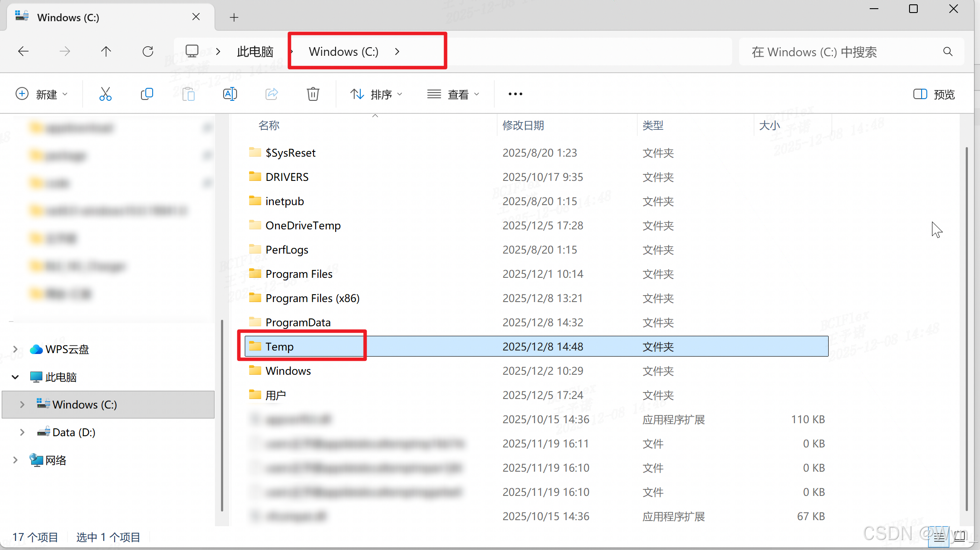Open a new tab with the plus button

tap(234, 17)
